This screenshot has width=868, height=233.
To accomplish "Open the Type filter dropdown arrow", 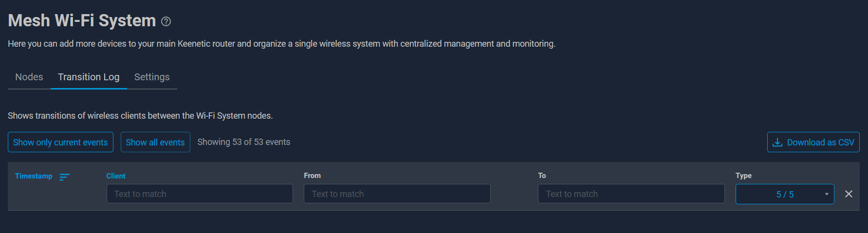I will (x=827, y=194).
